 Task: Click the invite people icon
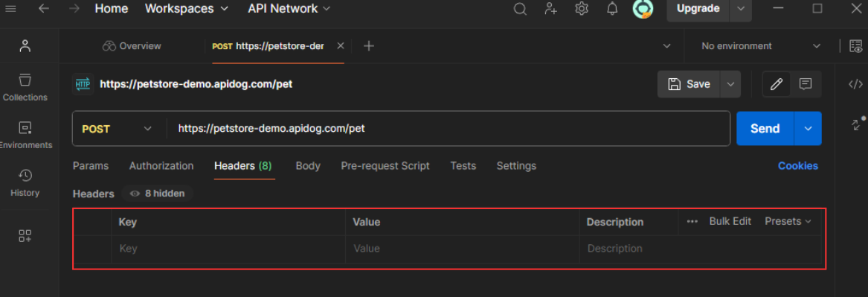pyautogui.click(x=550, y=9)
